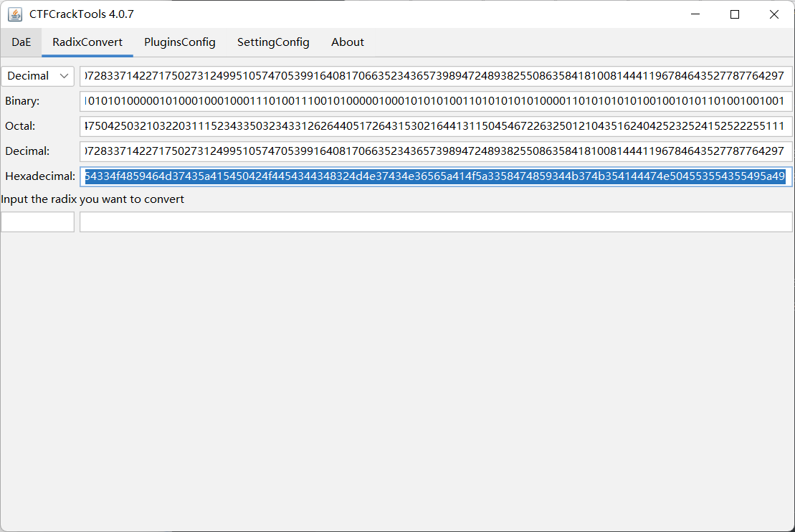The image size is (795, 532).
Task: Click the Decimal output field
Action: [x=430, y=151]
